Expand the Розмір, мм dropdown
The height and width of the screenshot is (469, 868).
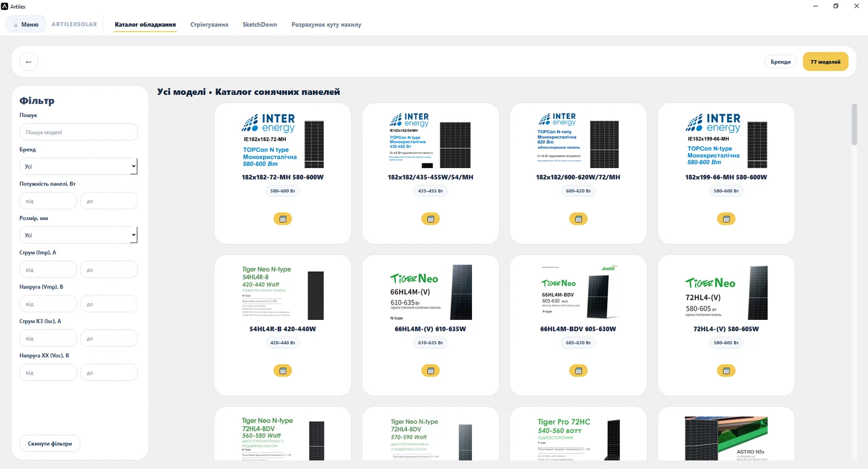(x=79, y=235)
